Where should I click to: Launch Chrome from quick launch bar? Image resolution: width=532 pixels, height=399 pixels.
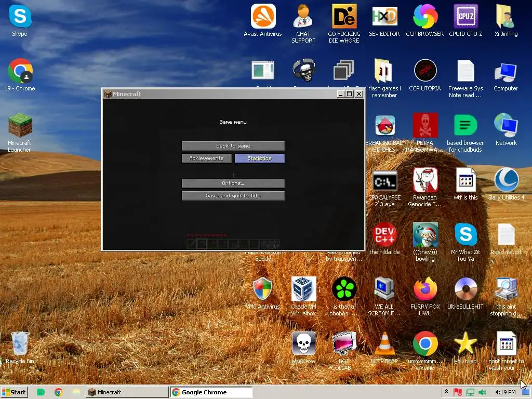click(x=58, y=392)
